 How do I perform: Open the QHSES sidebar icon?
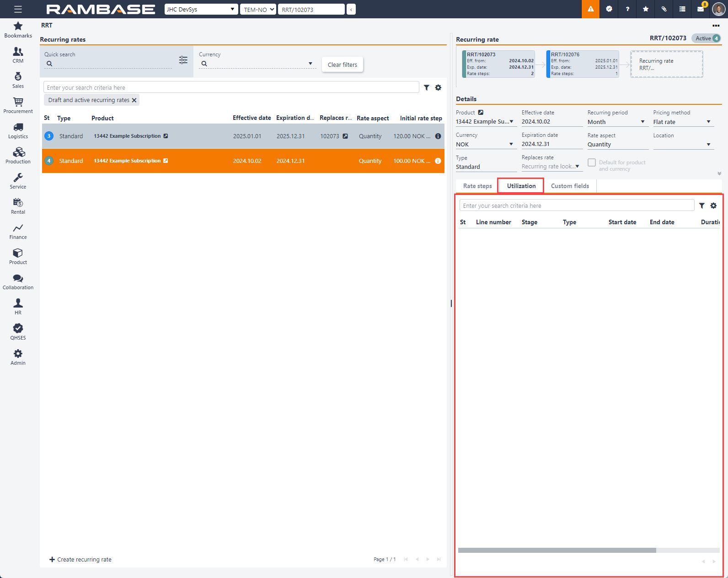pyautogui.click(x=18, y=332)
